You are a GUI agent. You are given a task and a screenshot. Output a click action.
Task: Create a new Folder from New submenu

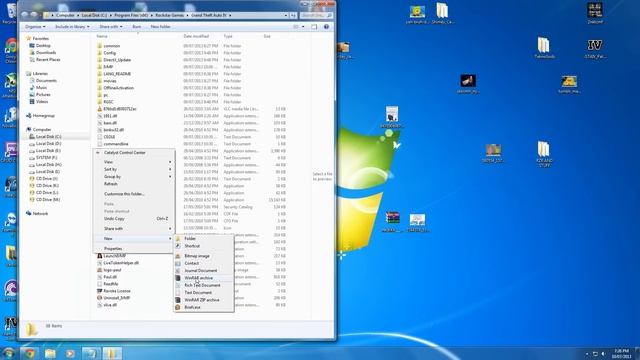203,239
